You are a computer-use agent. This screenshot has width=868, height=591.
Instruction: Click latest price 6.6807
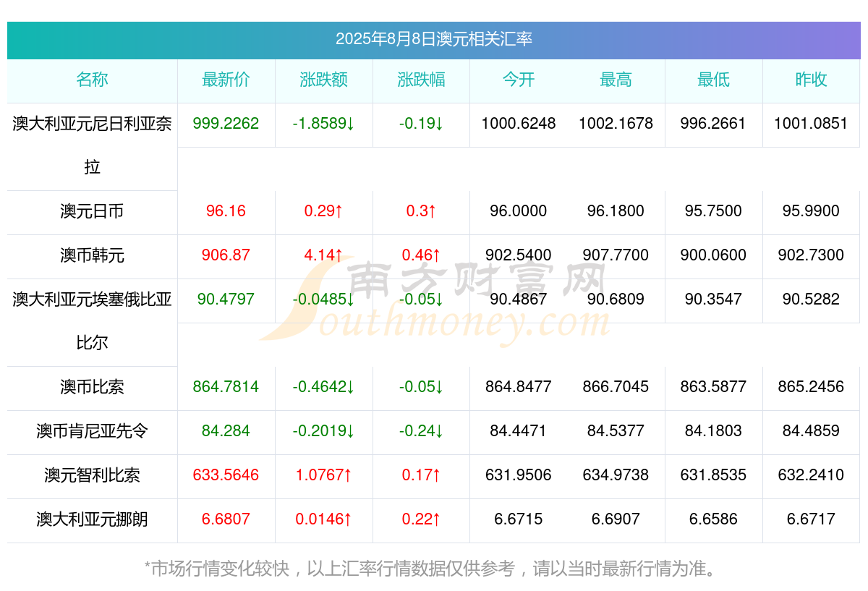pyautogui.click(x=226, y=519)
